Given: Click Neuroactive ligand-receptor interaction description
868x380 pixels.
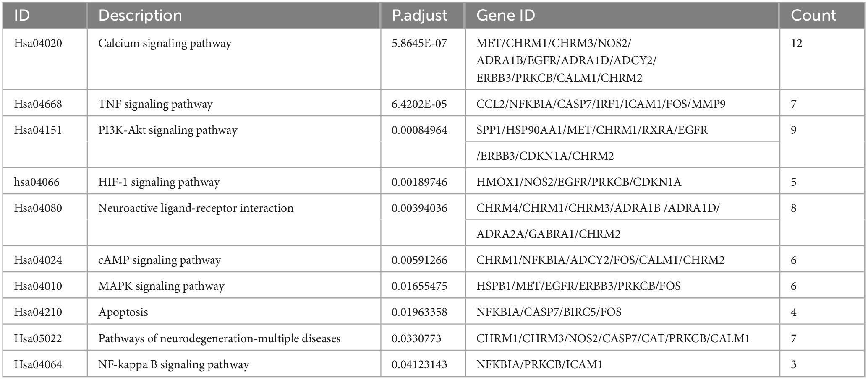Looking at the screenshot, I should (196, 208).
